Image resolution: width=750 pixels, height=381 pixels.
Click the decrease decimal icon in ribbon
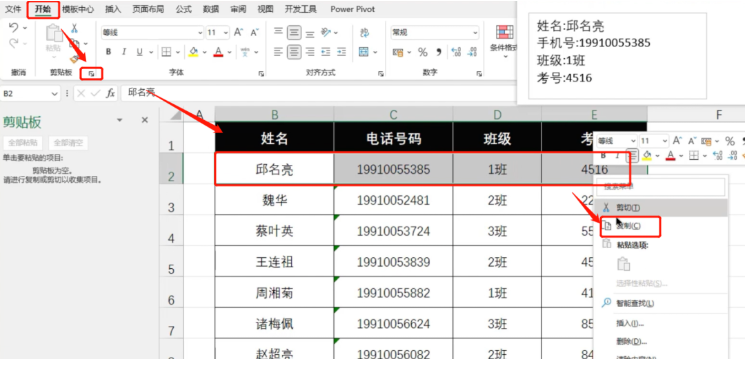pos(473,52)
